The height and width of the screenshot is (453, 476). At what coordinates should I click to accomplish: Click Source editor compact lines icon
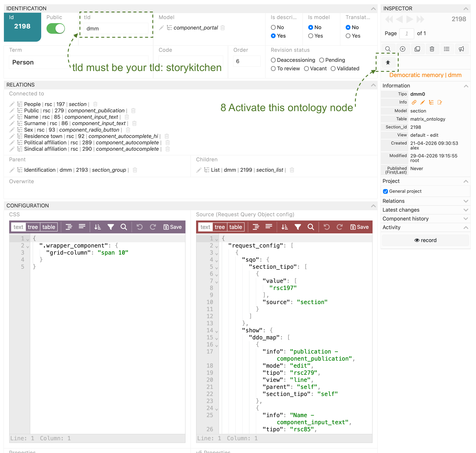pos(269,226)
